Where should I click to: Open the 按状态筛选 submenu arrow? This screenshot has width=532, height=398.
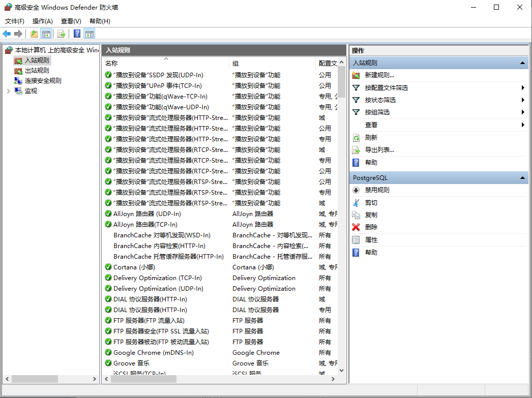click(x=523, y=100)
